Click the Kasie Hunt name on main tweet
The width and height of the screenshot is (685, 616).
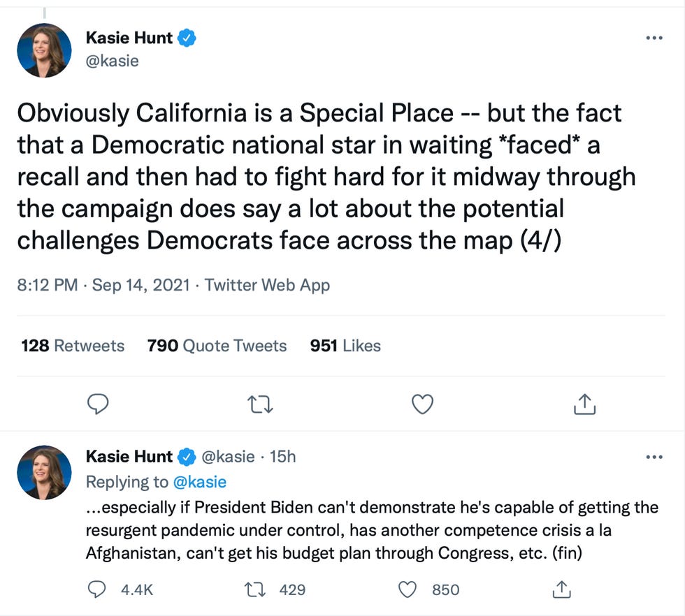128,38
